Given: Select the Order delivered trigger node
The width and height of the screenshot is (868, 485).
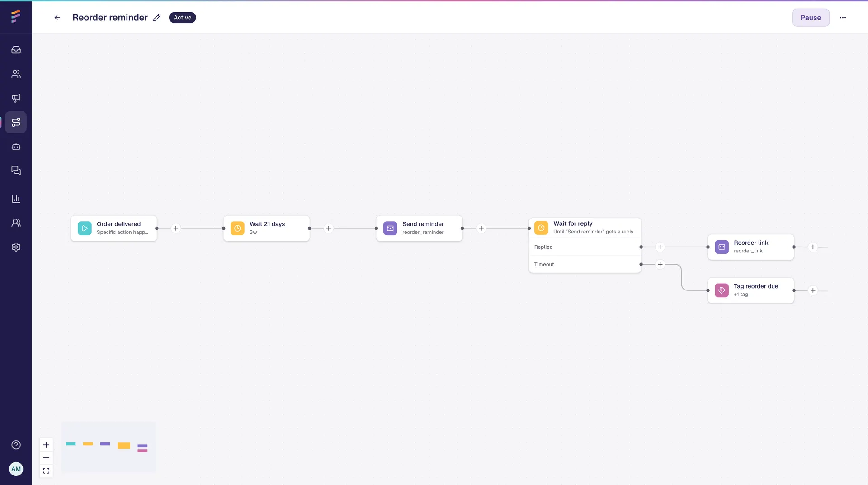Looking at the screenshot, I should [114, 228].
